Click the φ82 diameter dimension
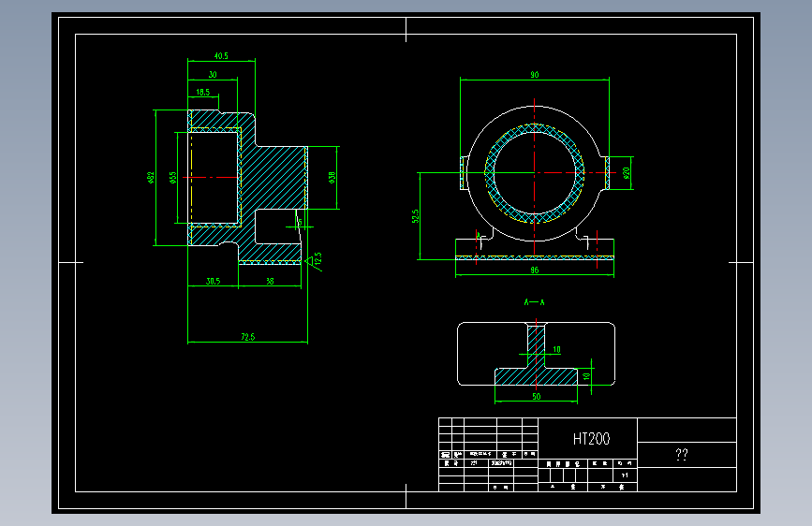This screenshot has width=812, height=526. pyautogui.click(x=151, y=178)
